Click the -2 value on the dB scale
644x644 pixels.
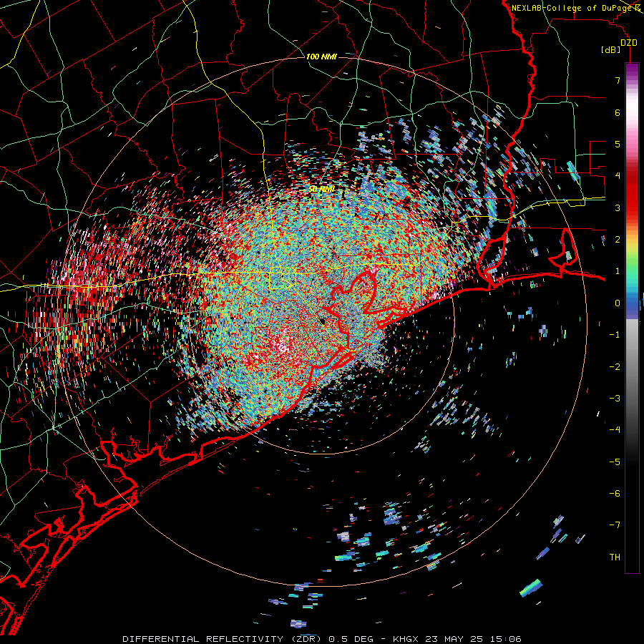click(615, 366)
